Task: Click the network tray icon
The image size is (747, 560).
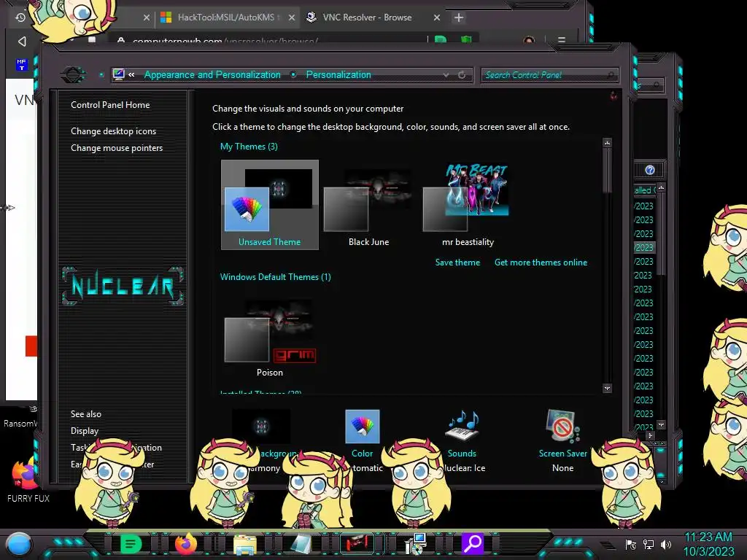Action: (x=649, y=544)
